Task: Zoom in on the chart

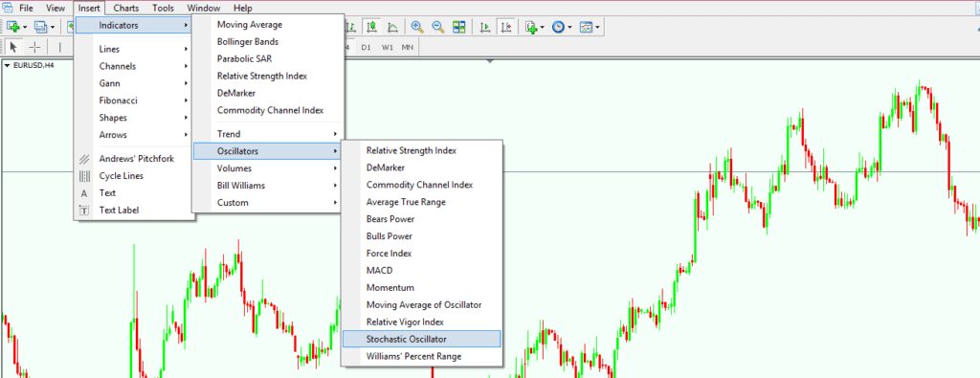Action: pyautogui.click(x=417, y=27)
